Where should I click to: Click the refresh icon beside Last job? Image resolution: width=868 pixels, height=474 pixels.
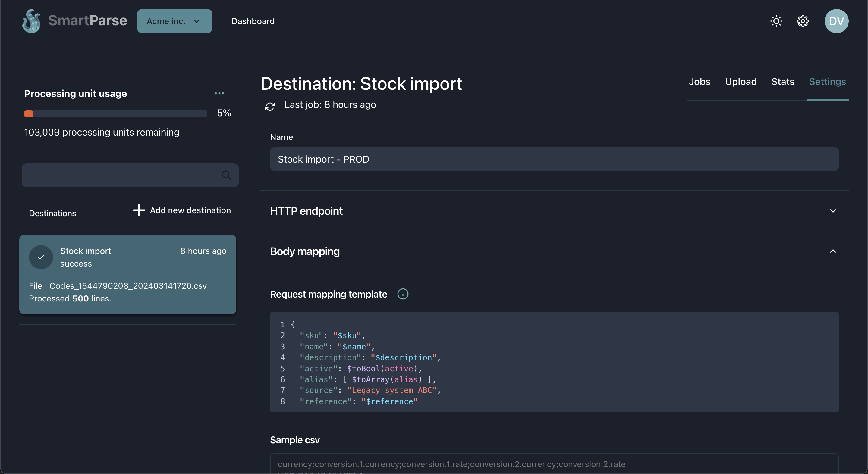point(270,106)
